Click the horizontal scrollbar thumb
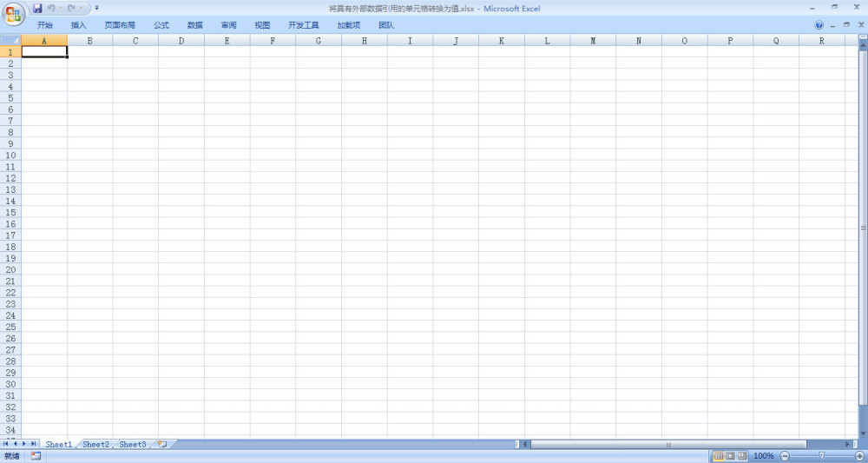 click(x=668, y=444)
